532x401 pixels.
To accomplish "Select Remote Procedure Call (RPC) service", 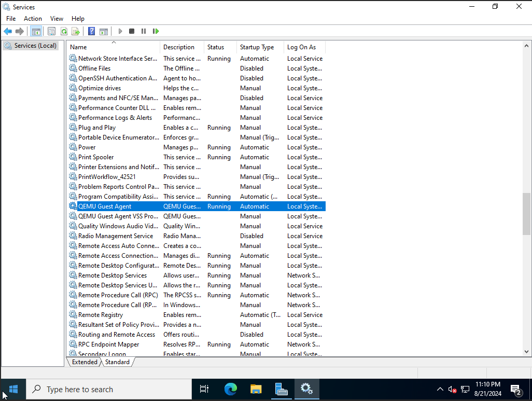I will [x=197, y=295].
